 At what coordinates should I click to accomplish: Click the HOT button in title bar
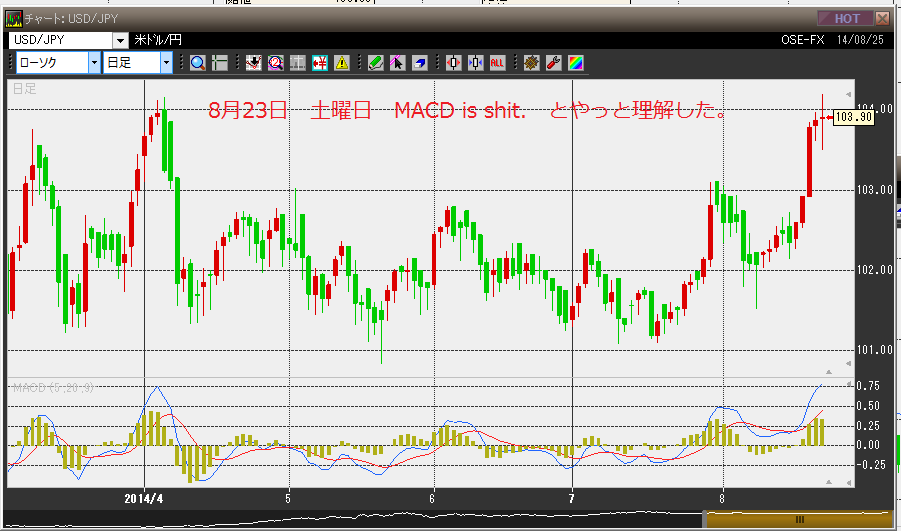846,18
